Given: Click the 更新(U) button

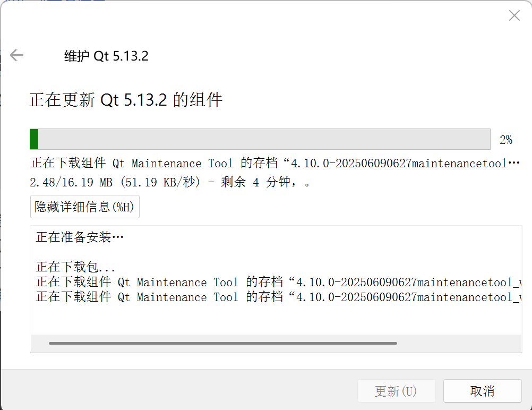Looking at the screenshot, I should (x=397, y=390).
